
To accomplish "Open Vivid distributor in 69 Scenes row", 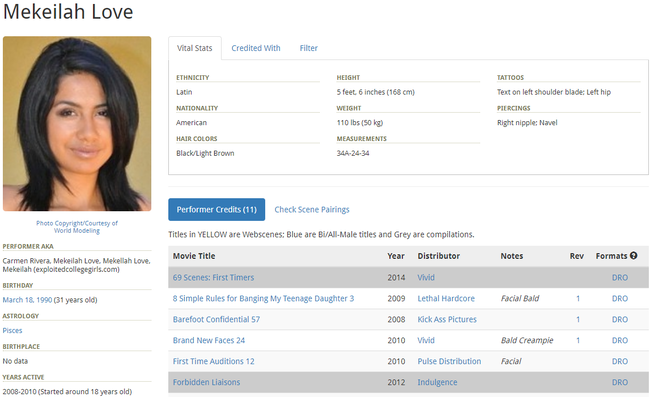I will pos(426,277).
